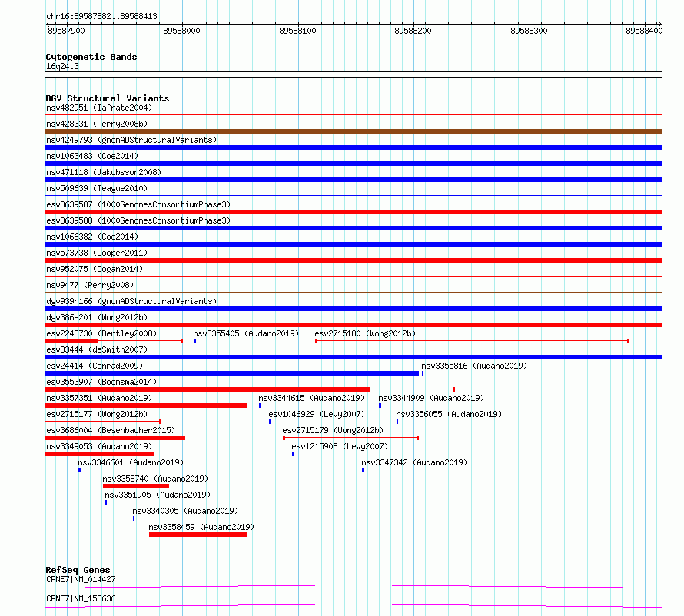Open the nsv1063483 (Coe2014) label

pyautogui.click(x=92, y=156)
